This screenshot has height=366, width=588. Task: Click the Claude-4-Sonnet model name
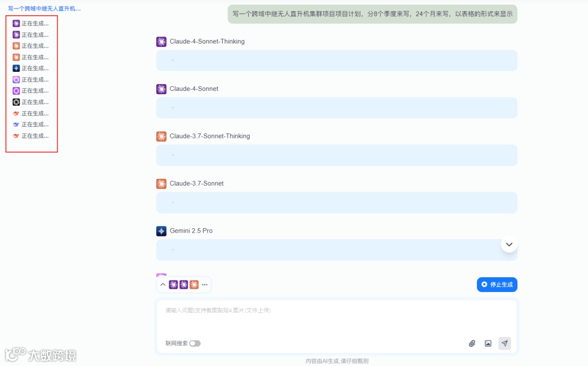tap(194, 88)
